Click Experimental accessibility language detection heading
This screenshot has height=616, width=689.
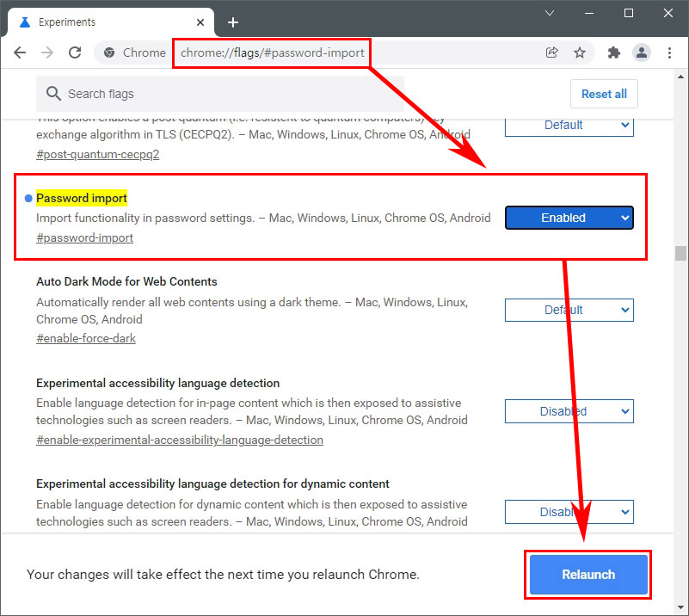[157, 383]
